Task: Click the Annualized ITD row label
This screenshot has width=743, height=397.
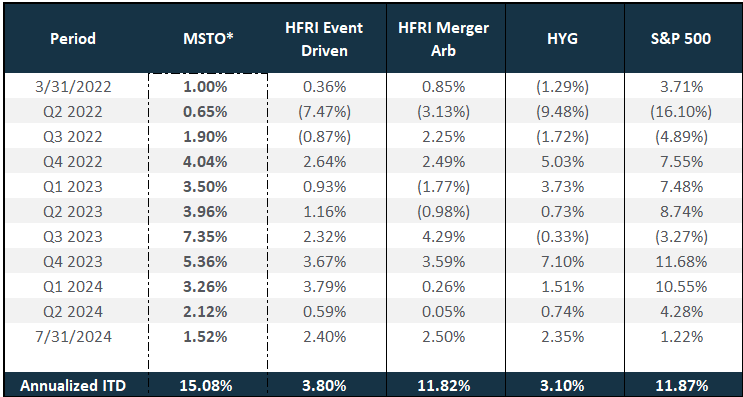Action: [73, 385]
